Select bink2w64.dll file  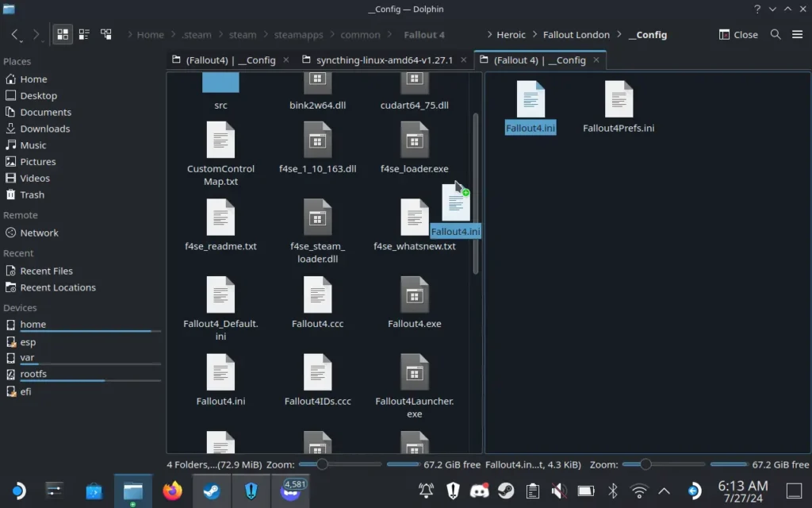pyautogui.click(x=317, y=92)
